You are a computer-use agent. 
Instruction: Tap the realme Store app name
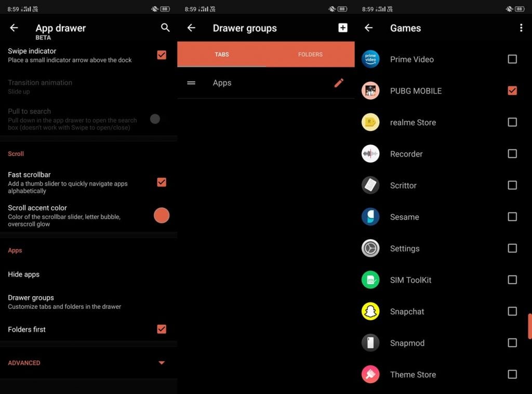click(x=413, y=123)
